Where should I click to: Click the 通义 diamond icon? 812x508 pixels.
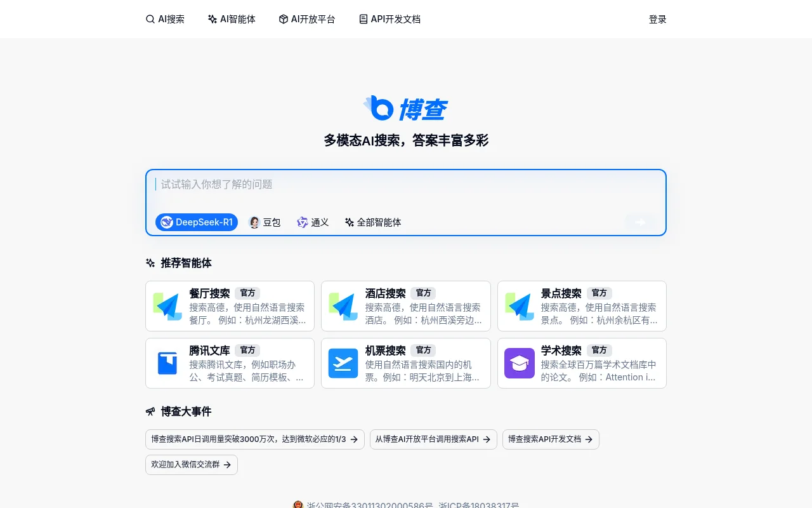302,222
